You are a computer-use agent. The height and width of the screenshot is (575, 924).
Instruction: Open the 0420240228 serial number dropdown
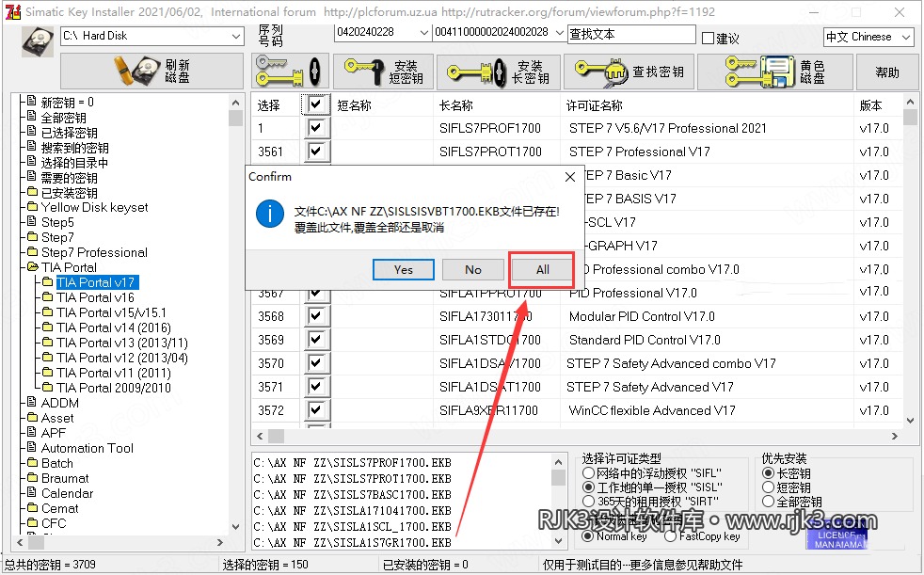click(x=423, y=32)
